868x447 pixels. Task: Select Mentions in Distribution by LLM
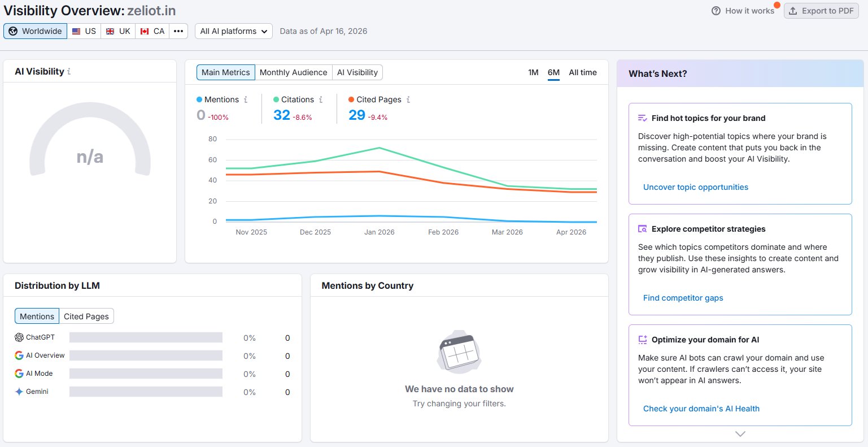(37, 316)
